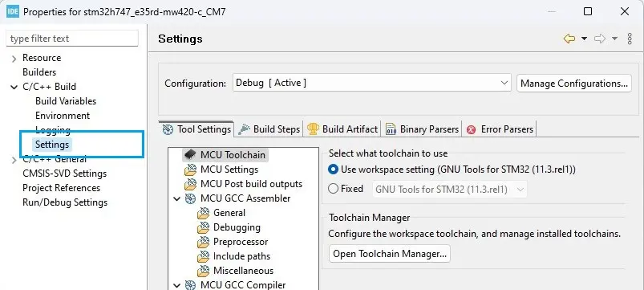This screenshot has width=644, height=290.
Task: Select Resource label in properties tree
Action: 42,58
